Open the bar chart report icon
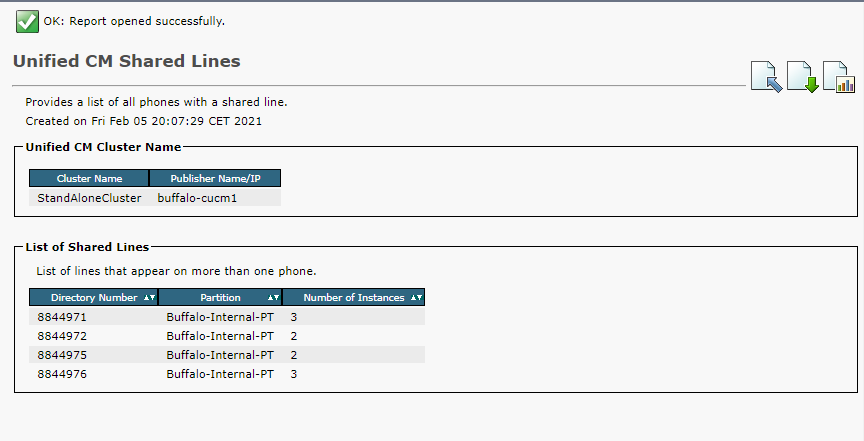 tap(838, 77)
